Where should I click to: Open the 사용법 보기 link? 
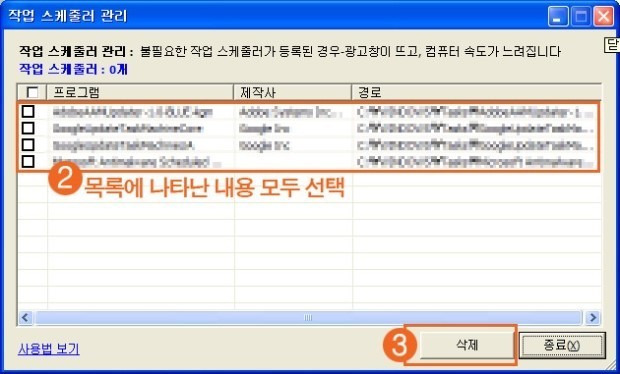(x=49, y=349)
